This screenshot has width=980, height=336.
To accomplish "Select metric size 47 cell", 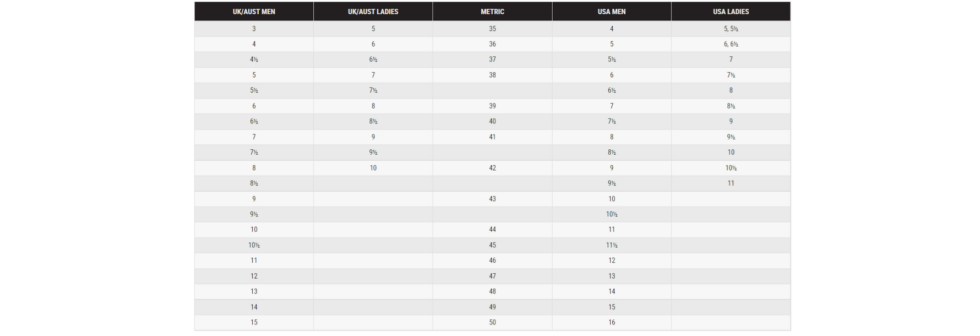I will (492, 276).
